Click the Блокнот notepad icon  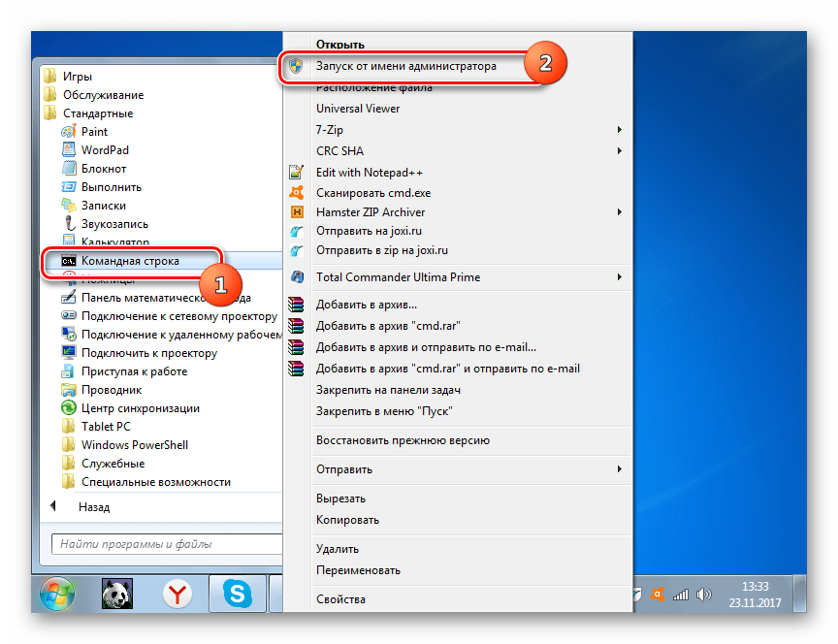[x=69, y=169]
